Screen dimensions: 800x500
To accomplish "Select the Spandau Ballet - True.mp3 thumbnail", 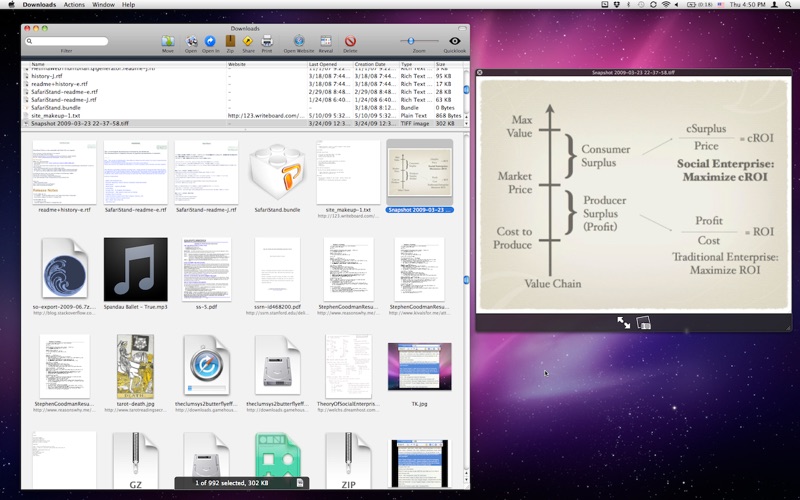I will coord(135,269).
